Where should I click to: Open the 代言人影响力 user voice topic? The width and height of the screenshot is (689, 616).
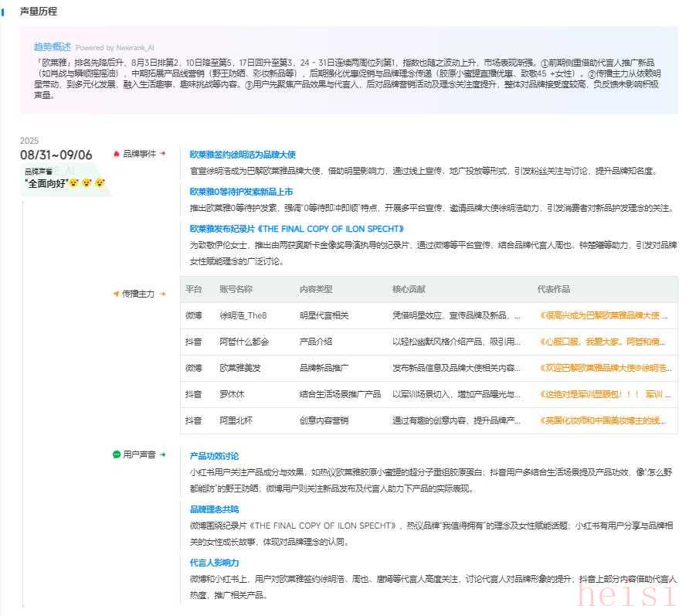coord(214,563)
